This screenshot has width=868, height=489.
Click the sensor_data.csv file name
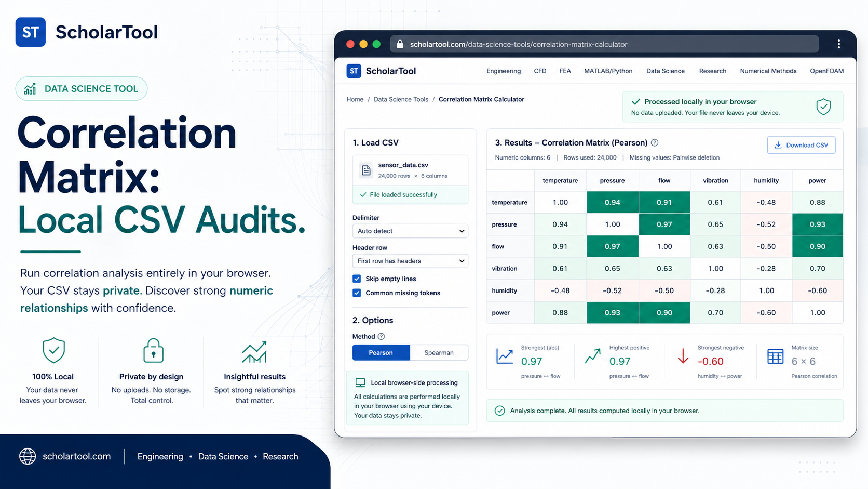(403, 165)
